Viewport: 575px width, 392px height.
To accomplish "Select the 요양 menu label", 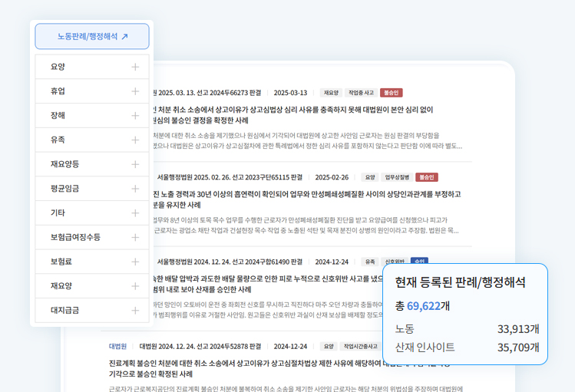I will (58, 67).
